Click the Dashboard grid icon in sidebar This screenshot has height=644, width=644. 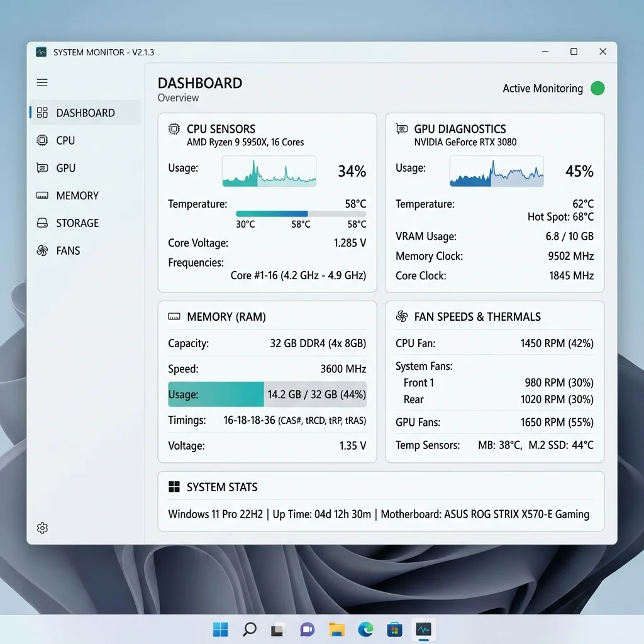pyautogui.click(x=42, y=113)
